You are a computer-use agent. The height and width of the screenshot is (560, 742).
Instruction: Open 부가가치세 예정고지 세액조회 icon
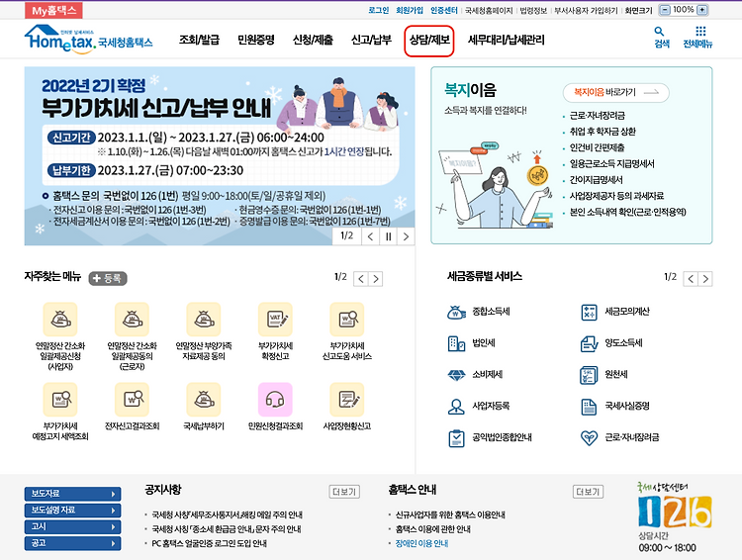click(60, 400)
